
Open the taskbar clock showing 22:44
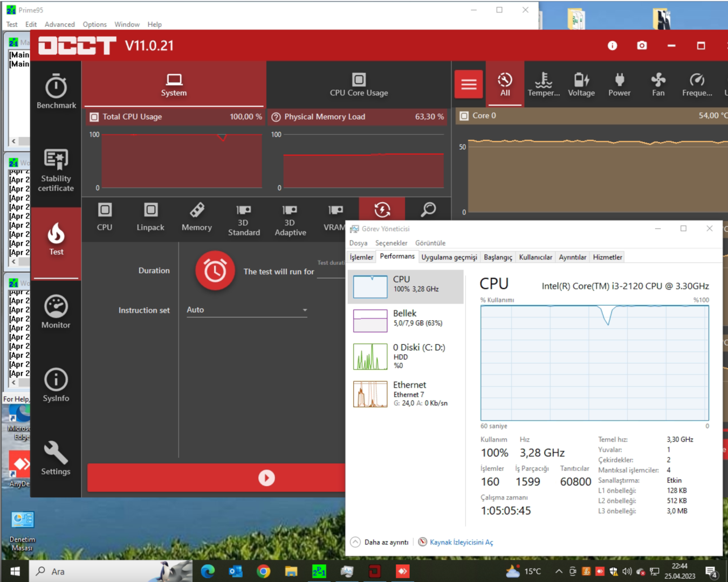click(x=679, y=571)
